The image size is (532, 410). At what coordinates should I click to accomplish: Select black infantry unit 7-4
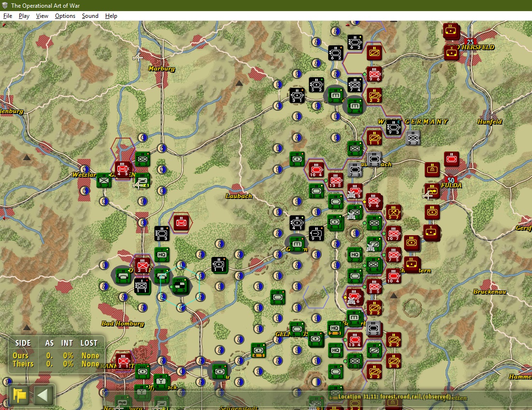(355, 85)
